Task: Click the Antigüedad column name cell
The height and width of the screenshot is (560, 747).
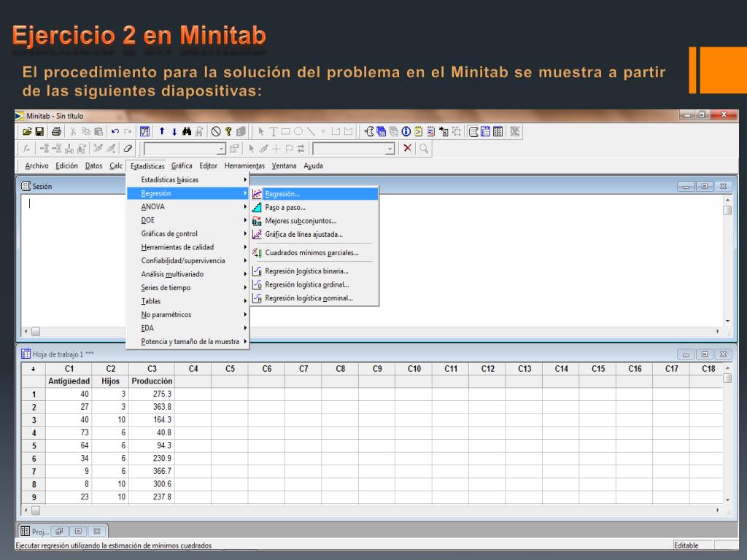Action: (69, 381)
